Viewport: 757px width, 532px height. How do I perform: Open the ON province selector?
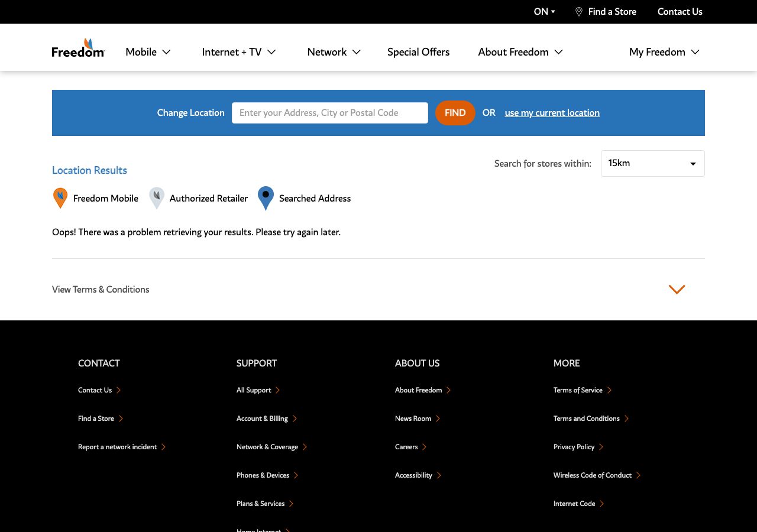pos(545,12)
